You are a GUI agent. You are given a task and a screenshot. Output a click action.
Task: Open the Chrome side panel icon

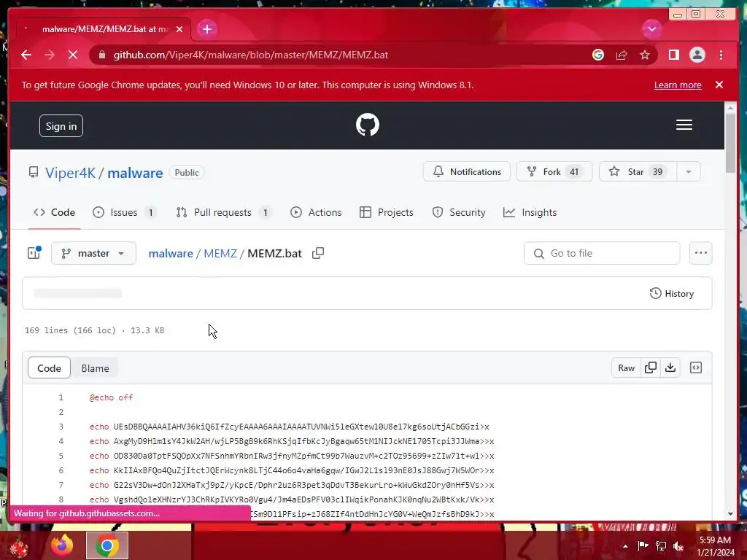(x=673, y=55)
